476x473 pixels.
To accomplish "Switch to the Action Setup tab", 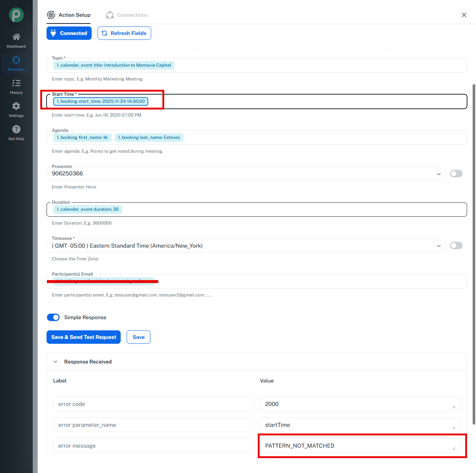I will point(69,15).
